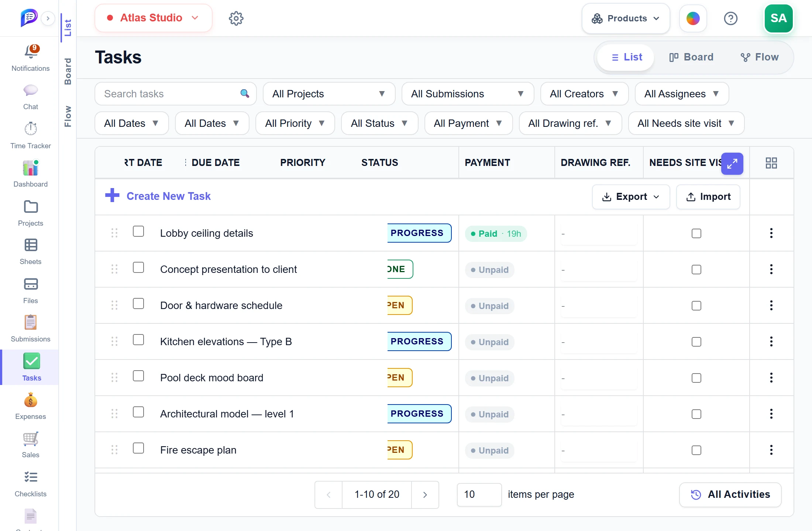812x531 pixels.
Task: Select the Door & hardware schedule checkbox
Action: (x=138, y=303)
